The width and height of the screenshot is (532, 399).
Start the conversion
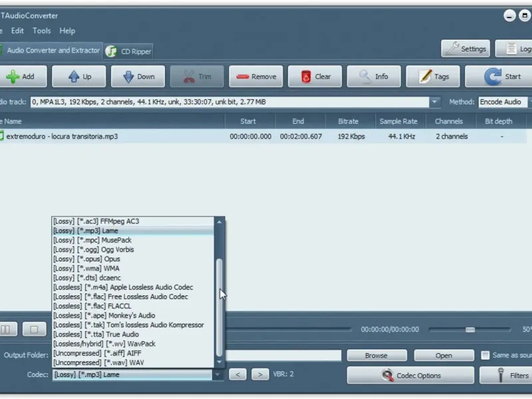pos(499,76)
